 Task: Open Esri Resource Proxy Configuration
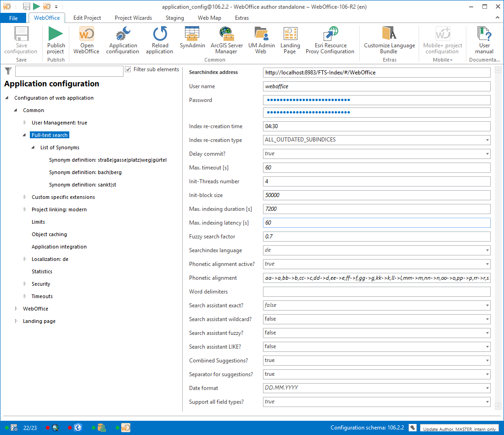click(x=330, y=40)
